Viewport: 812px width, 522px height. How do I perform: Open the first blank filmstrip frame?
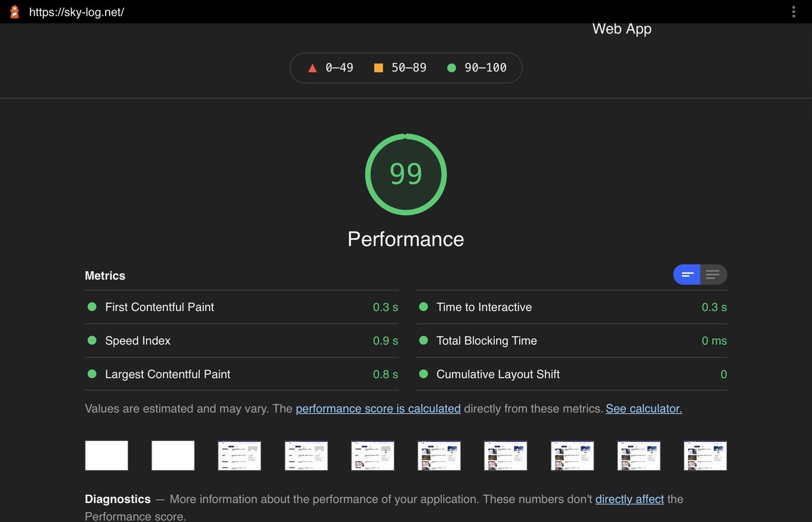click(x=106, y=456)
